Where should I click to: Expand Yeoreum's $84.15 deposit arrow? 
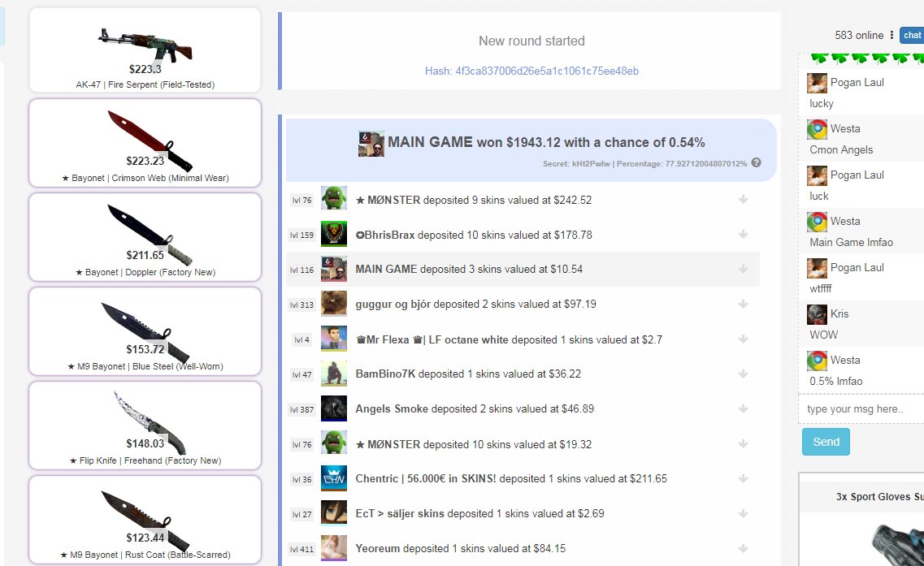tap(743, 548)
